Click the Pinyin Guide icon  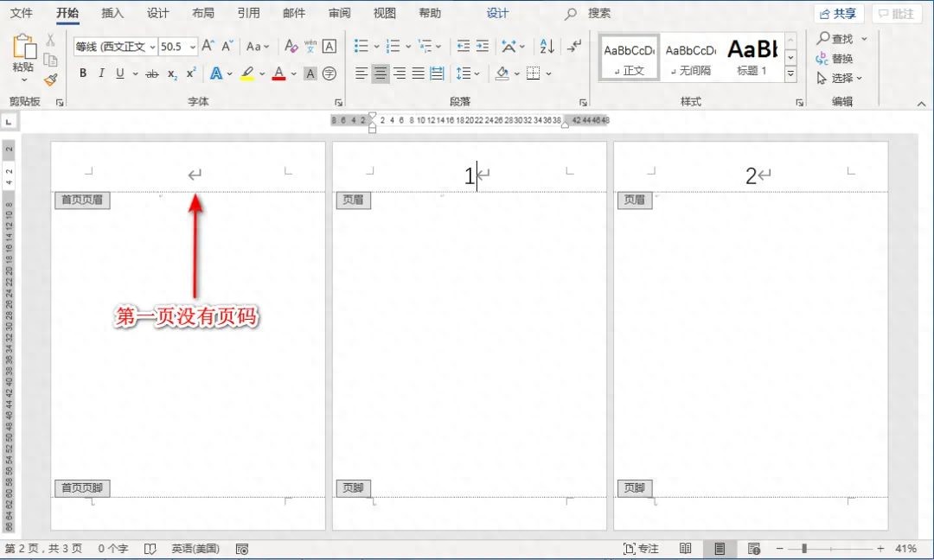pos(312,46)
